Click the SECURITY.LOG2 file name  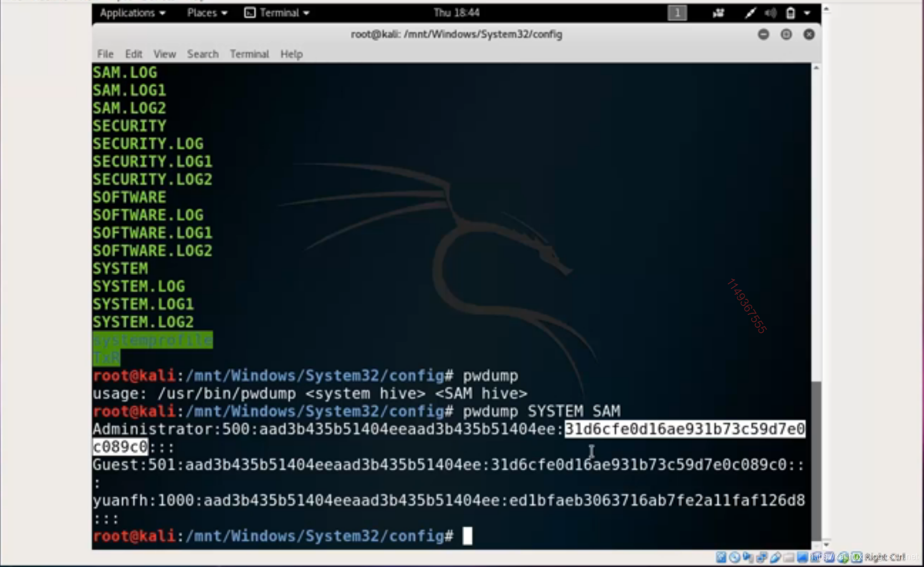pos(152,179)
